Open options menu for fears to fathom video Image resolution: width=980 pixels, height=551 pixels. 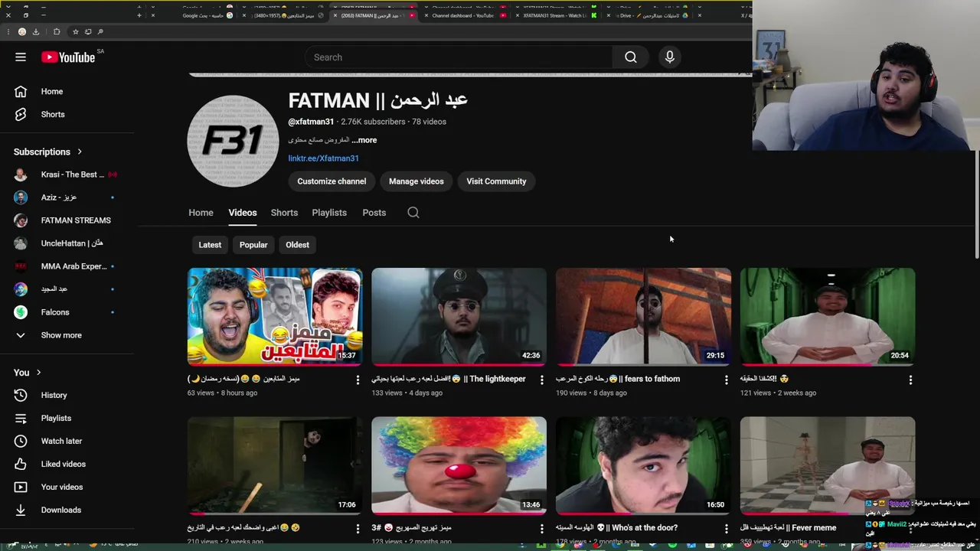tap(727, 380)
